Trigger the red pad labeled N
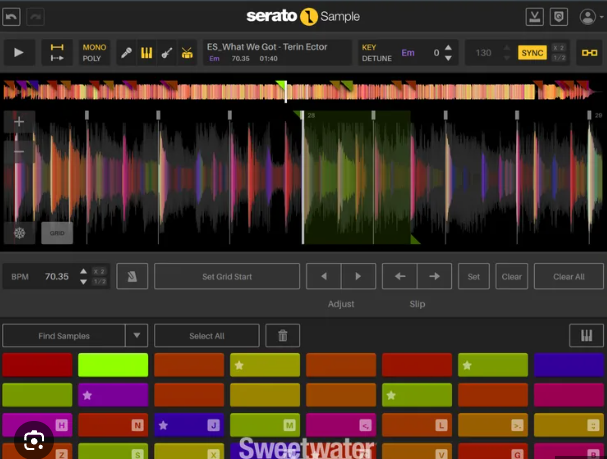 tap(113, 425)
